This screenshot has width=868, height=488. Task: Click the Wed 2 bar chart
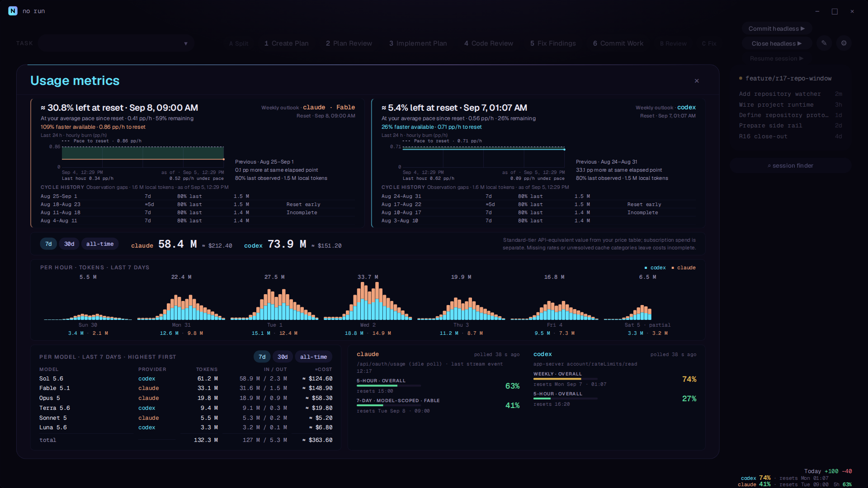(368, 301)
